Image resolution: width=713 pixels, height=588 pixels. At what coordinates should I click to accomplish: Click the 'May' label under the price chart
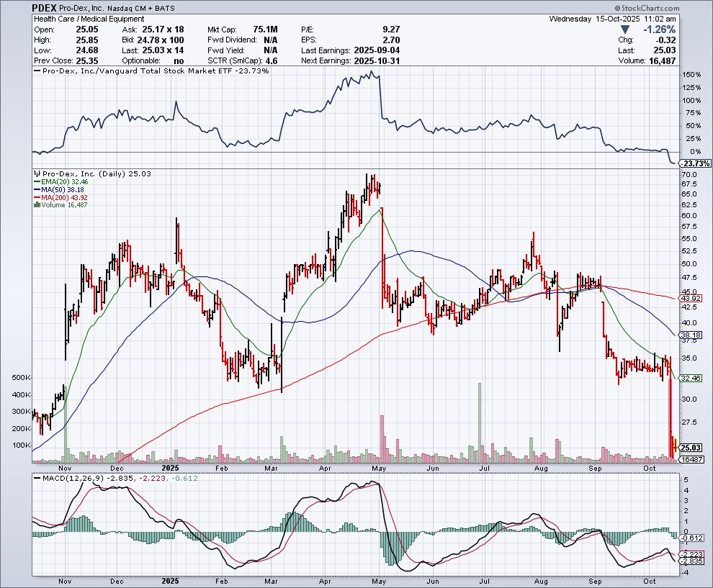379,468
